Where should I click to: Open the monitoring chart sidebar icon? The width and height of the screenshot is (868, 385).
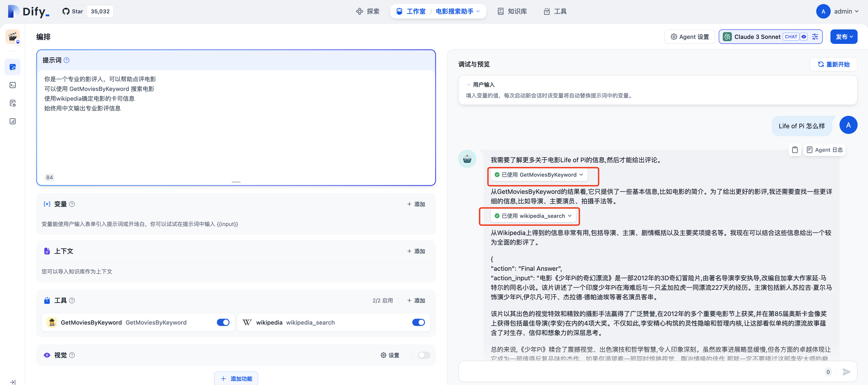[x=13, y=121]
